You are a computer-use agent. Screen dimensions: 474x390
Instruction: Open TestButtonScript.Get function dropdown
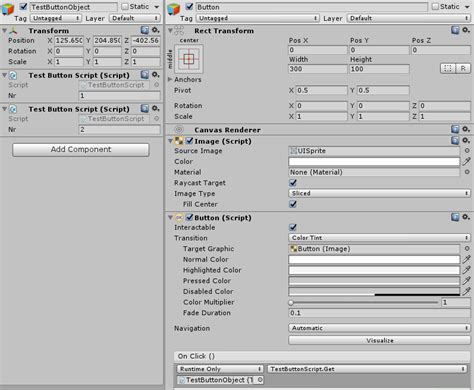tap(367, 369)
